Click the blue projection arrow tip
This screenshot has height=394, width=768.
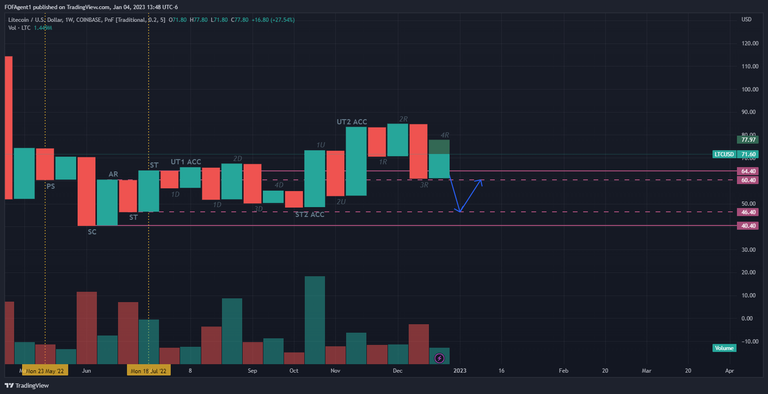482,180
